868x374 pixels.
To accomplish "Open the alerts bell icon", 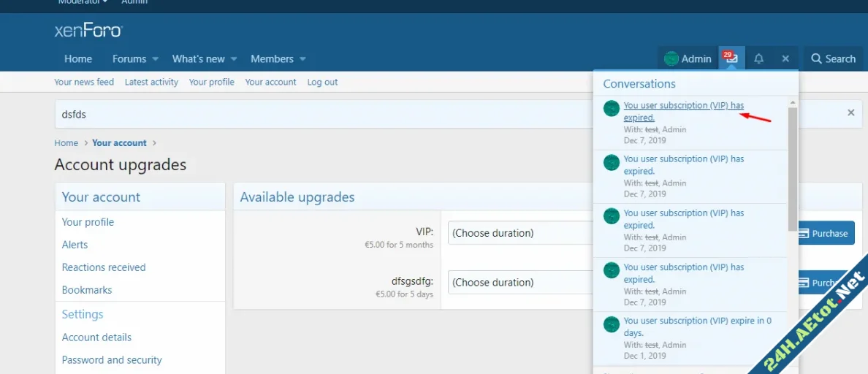I will [x=758, y=58].
